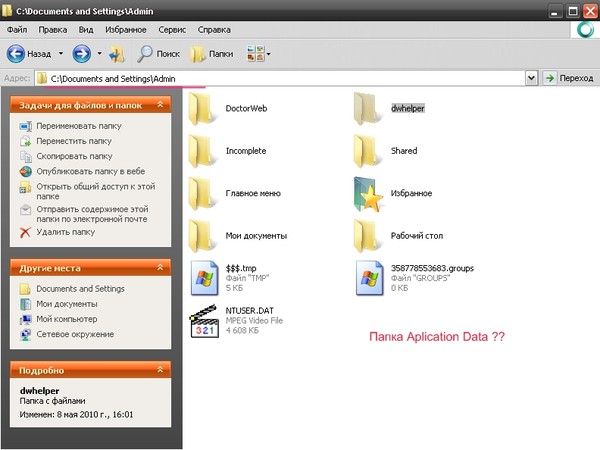Click the 358778553683.groups file name

point(432,268)
